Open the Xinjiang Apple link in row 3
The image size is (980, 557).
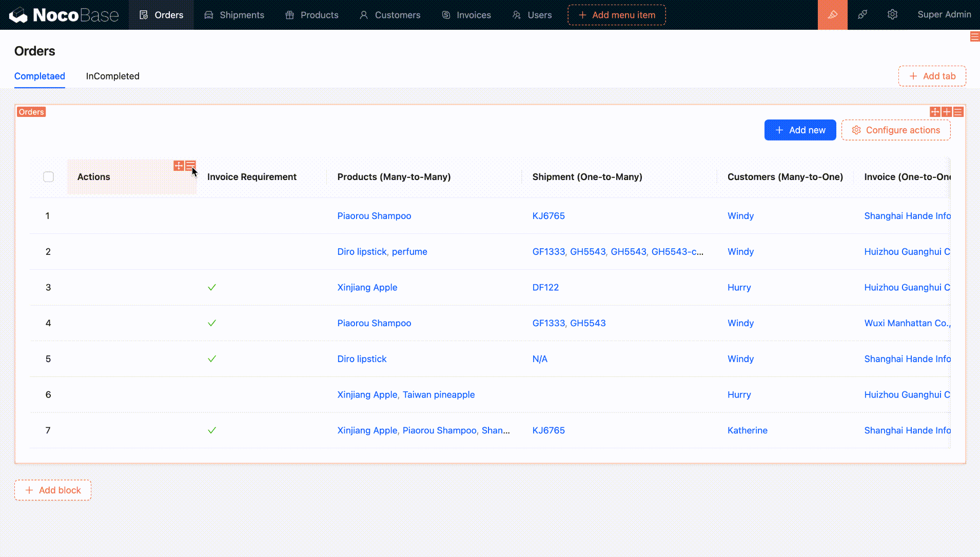click(x=367, y=288)
